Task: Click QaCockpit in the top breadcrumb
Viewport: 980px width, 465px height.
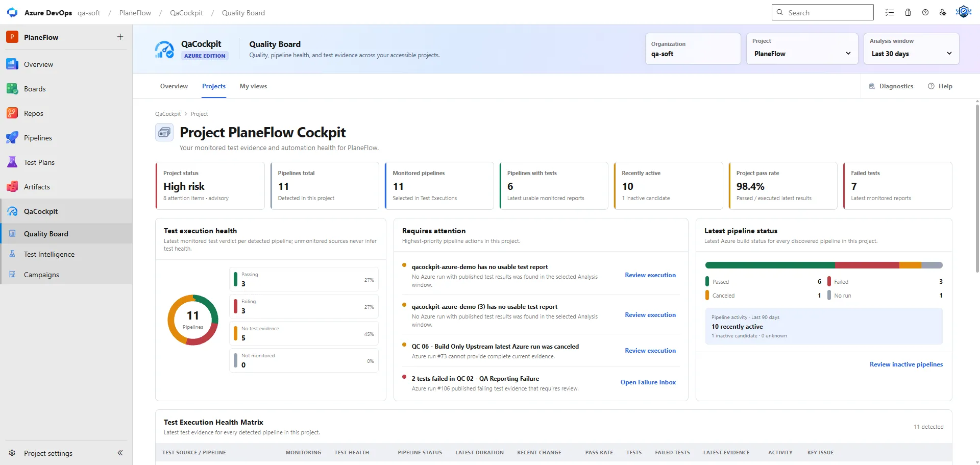Action: [186, 13]
